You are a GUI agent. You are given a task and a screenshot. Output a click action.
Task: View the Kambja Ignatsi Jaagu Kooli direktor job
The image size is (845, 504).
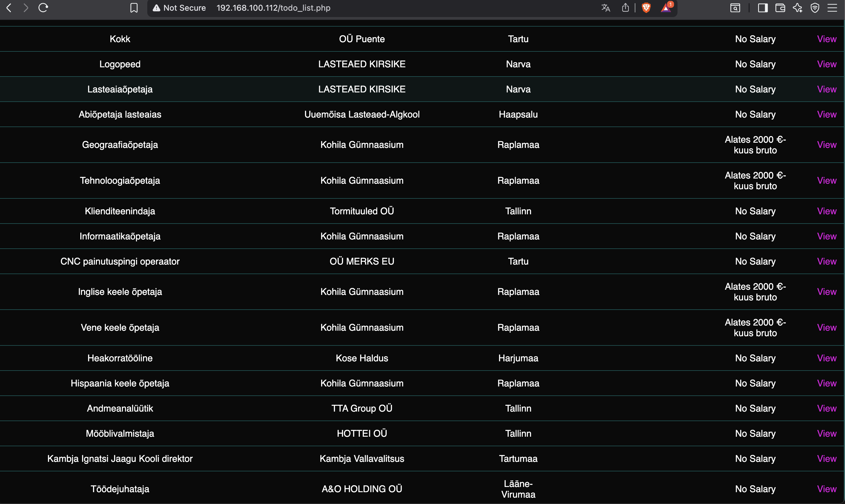tap(827, 459)
